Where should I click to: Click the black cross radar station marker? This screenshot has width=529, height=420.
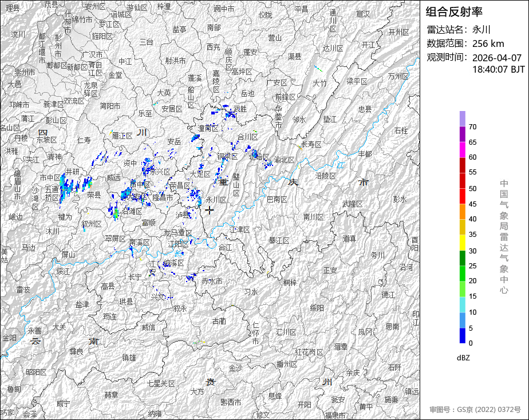[210, 211]
